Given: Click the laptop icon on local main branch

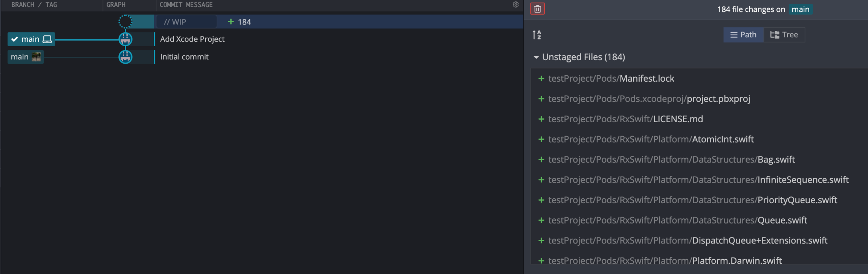Looking at the screenshot, I should click(47, 39).
